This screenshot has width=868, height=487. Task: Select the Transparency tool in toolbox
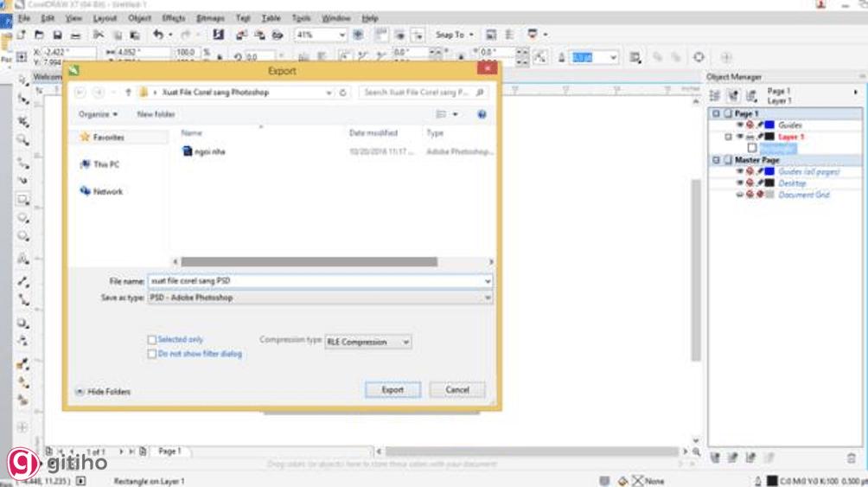coord(22,341)
